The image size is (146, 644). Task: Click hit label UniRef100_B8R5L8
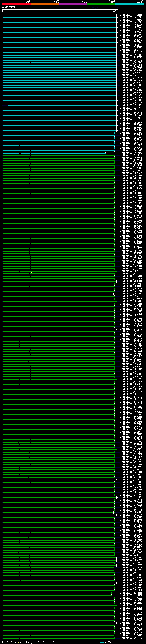pyautogui.click(x=131, y=382)
